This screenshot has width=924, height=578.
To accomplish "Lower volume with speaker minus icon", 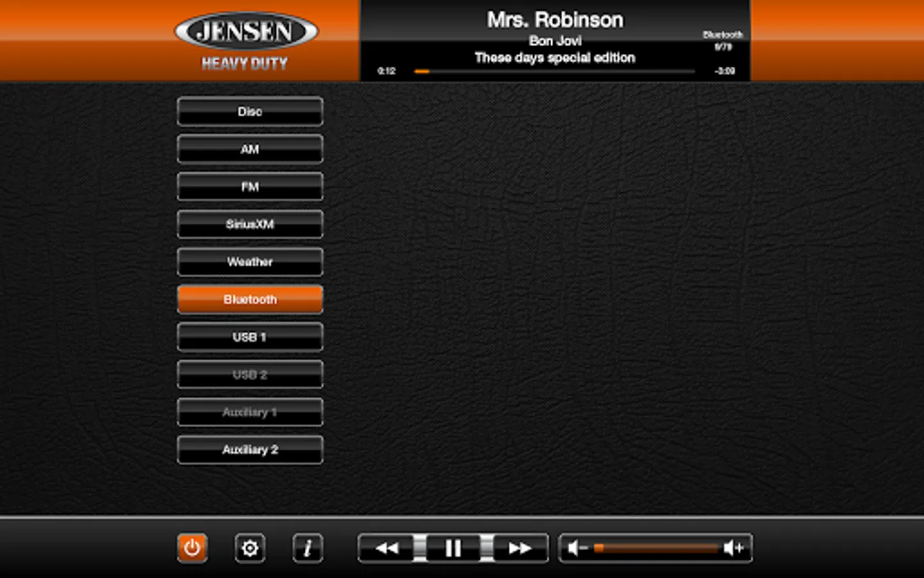I will tap(577, 548).
